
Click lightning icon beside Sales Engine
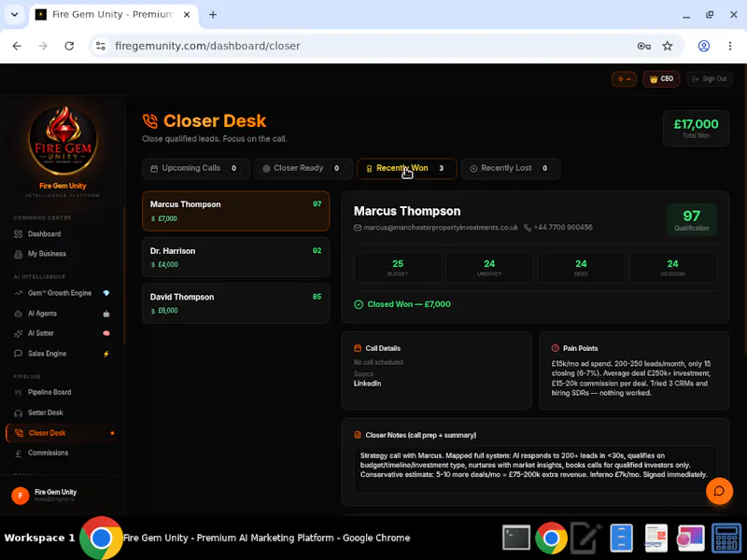tap(106, 354)
